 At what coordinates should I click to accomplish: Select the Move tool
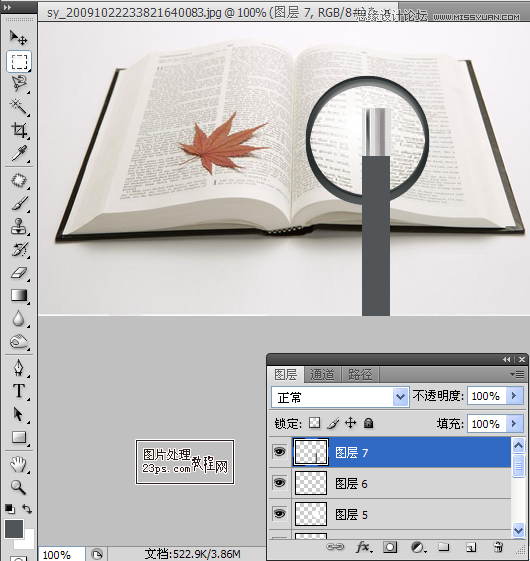18,37
